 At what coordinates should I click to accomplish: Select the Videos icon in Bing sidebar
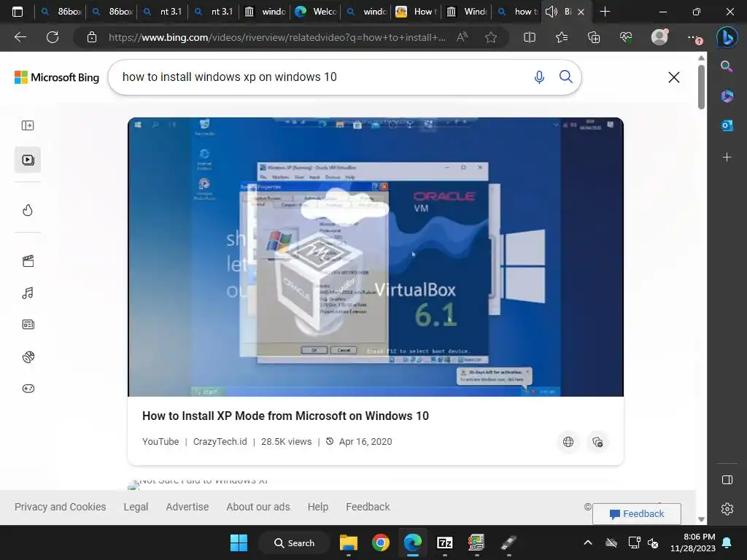point(28,160)
